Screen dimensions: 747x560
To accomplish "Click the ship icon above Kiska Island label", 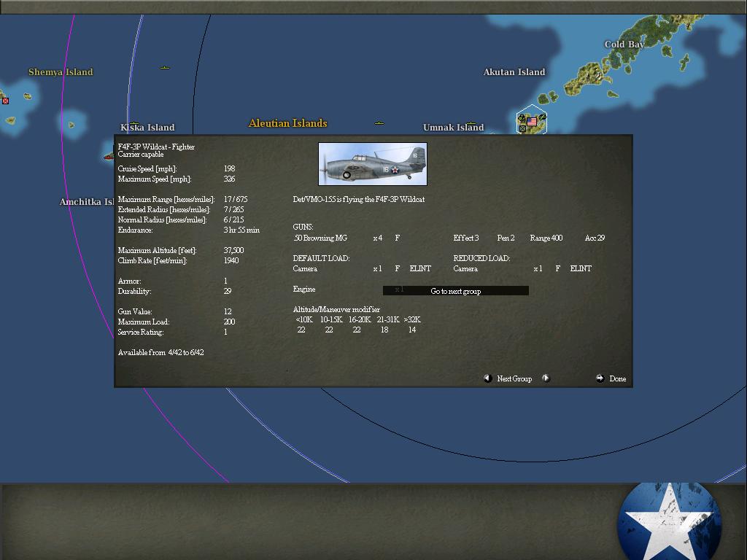I will click(x=134, y=123).
